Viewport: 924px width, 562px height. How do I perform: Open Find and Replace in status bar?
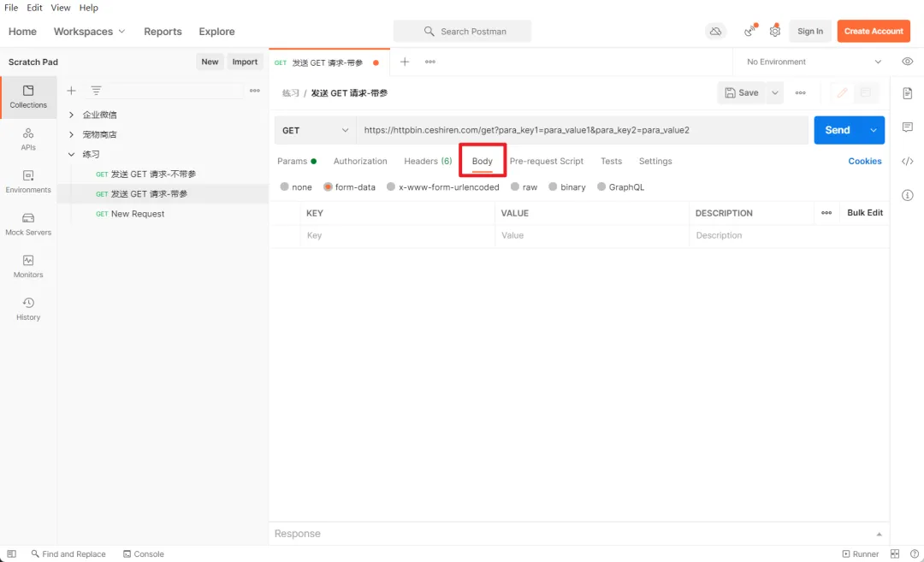(68, 553)
